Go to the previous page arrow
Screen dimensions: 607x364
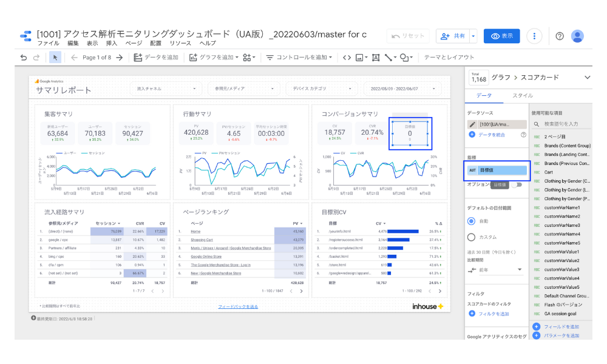[x=74, y=57]
